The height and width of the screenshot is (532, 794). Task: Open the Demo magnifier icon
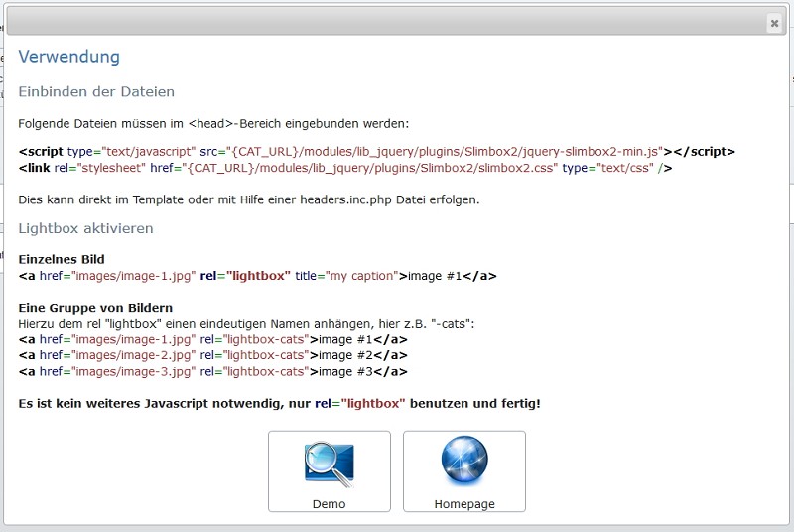330,465
